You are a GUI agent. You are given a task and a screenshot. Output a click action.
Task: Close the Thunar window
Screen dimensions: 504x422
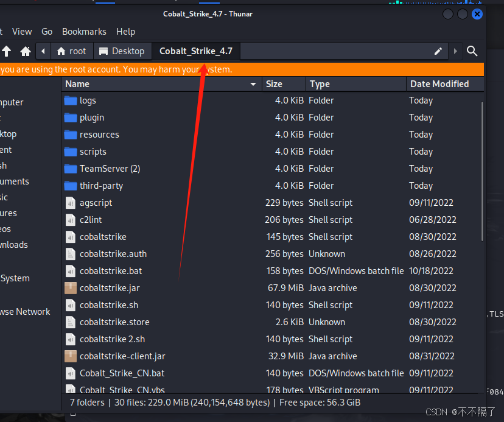(477, 14)
